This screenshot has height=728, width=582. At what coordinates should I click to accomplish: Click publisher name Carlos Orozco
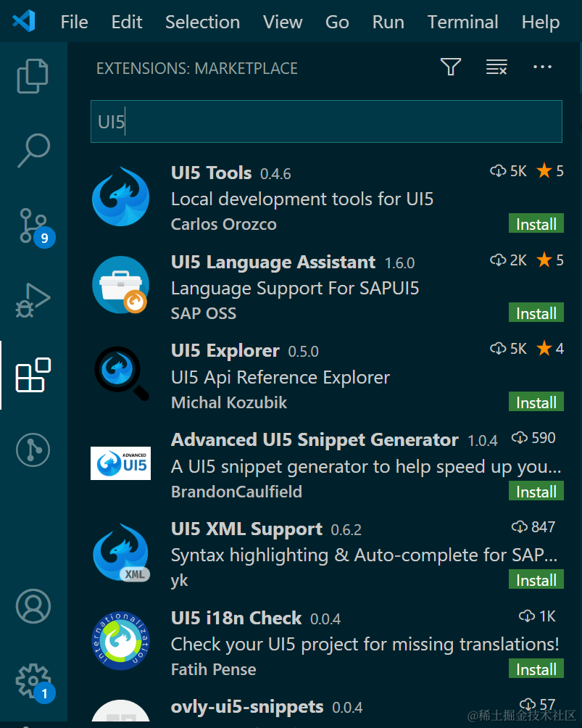pyautogui.click(x=224, y=224)
